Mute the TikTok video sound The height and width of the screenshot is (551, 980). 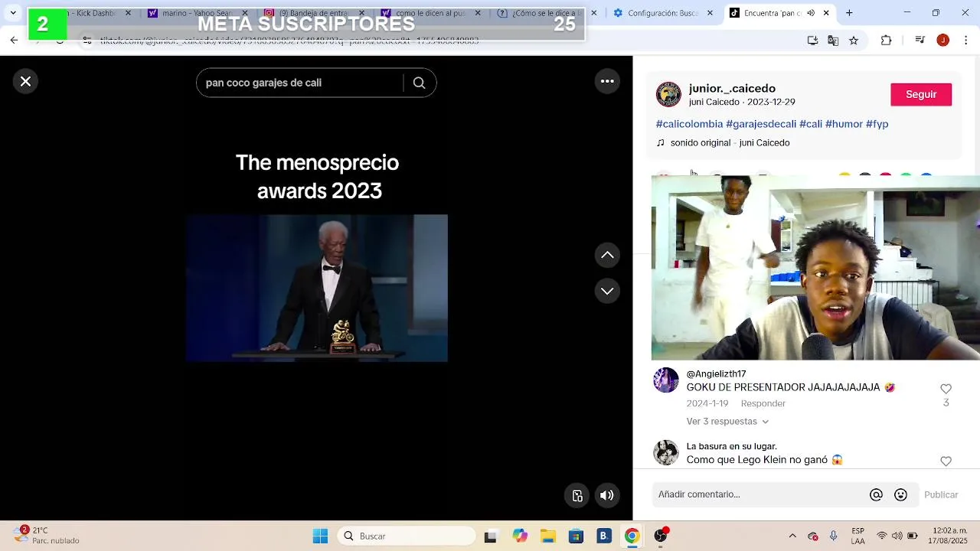point(607,495)
